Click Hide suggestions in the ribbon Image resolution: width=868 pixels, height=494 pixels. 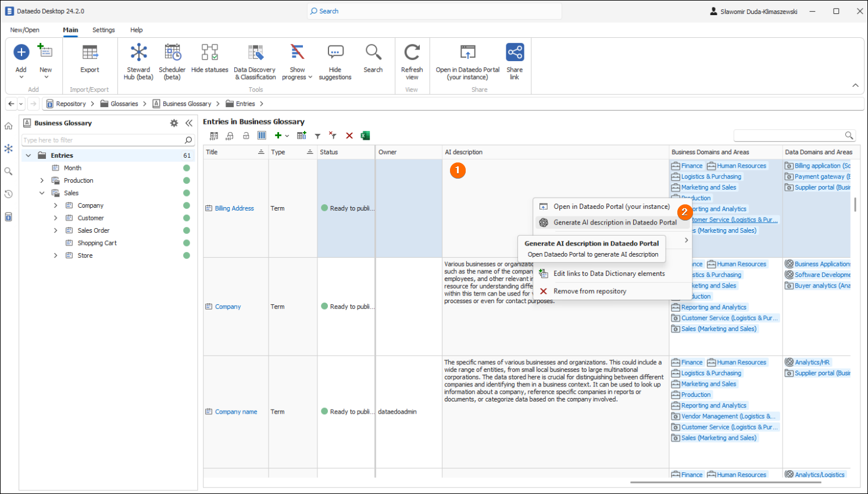(x=335, y=61)
